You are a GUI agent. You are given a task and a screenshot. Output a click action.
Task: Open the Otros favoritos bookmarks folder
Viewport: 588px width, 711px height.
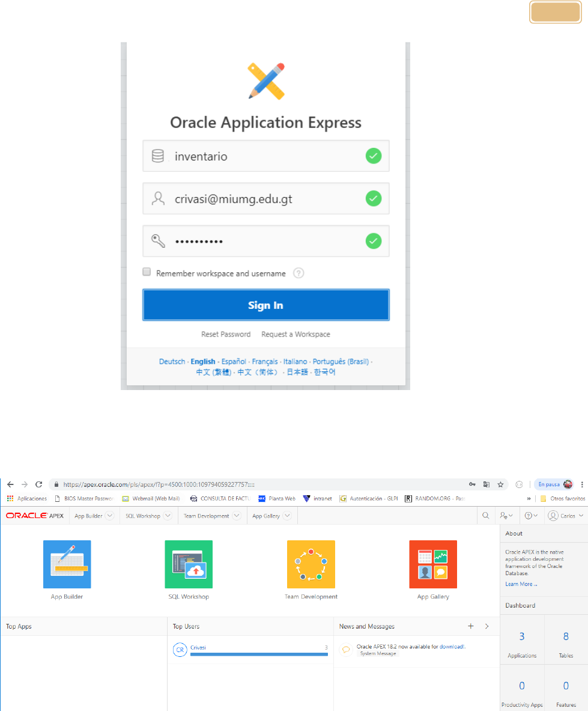point(563,498)
